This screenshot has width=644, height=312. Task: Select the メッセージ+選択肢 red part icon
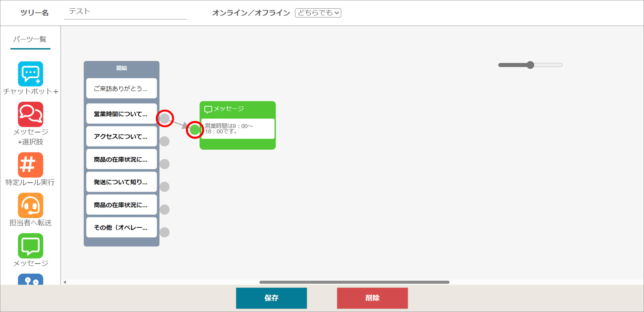(x=31, y=114)
